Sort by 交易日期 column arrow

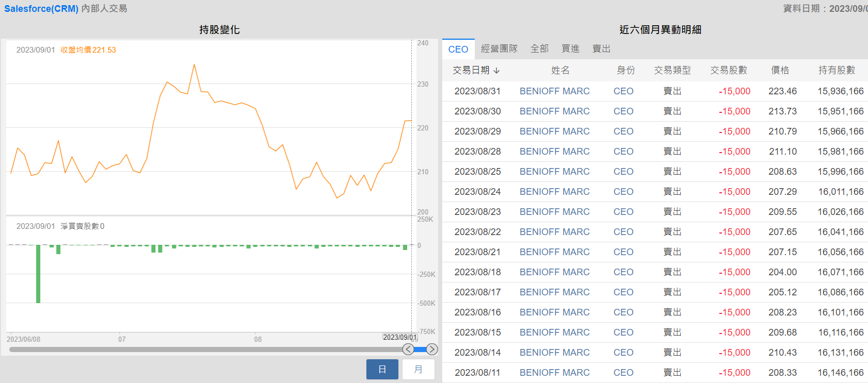click(x=496, y=71)
